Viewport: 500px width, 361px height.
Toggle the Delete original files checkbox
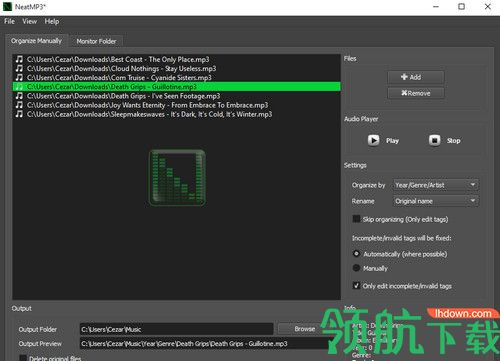[23, 358]
